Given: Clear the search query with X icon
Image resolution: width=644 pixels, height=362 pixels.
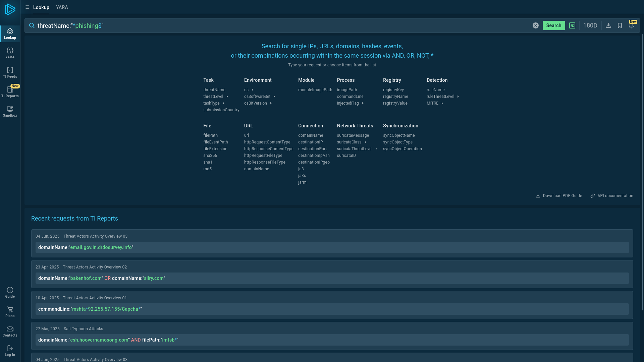Looking at the screenshot, I should click(x=536, y=25).
